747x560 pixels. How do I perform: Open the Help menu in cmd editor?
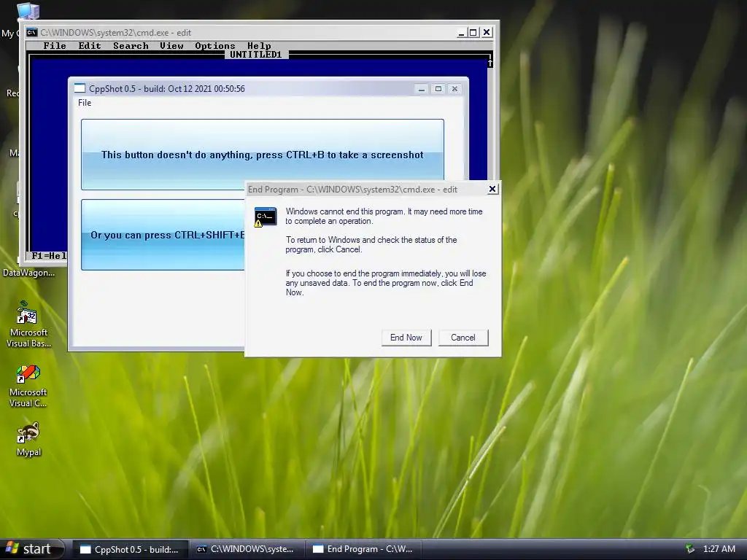tap(259, 46)
